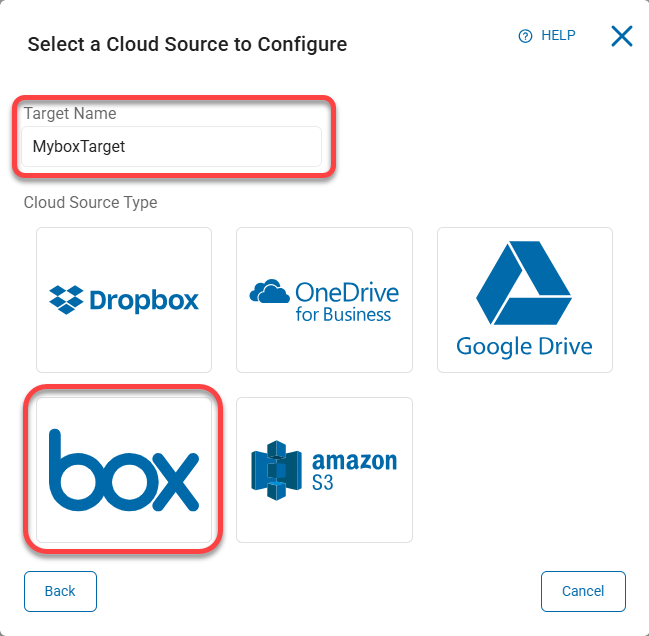Click the 'amazon' wordmark text
The width and height of the screenshot is (649, 636).
point(354,461)
